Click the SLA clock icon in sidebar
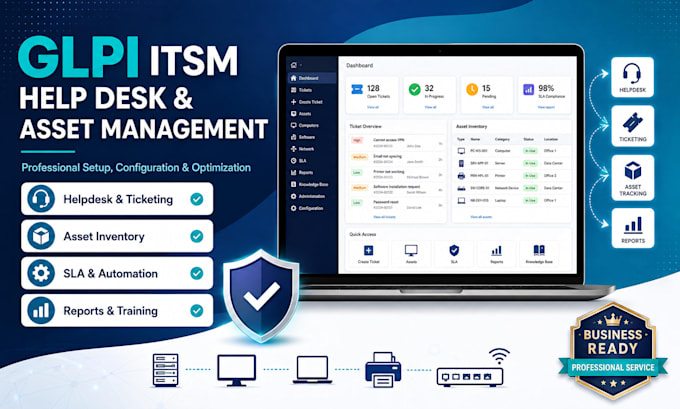This screenshot has width=680, height=409. 294,160
